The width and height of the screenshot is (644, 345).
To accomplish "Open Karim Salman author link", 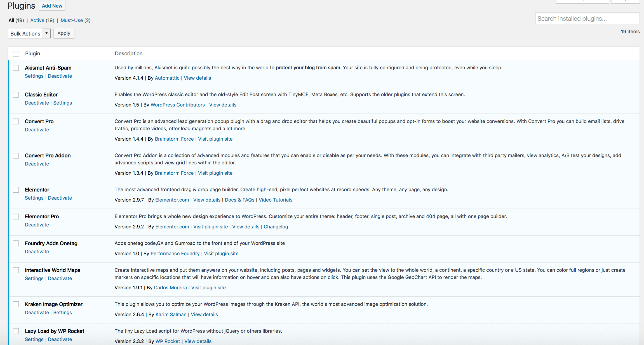I will [171, 315].
